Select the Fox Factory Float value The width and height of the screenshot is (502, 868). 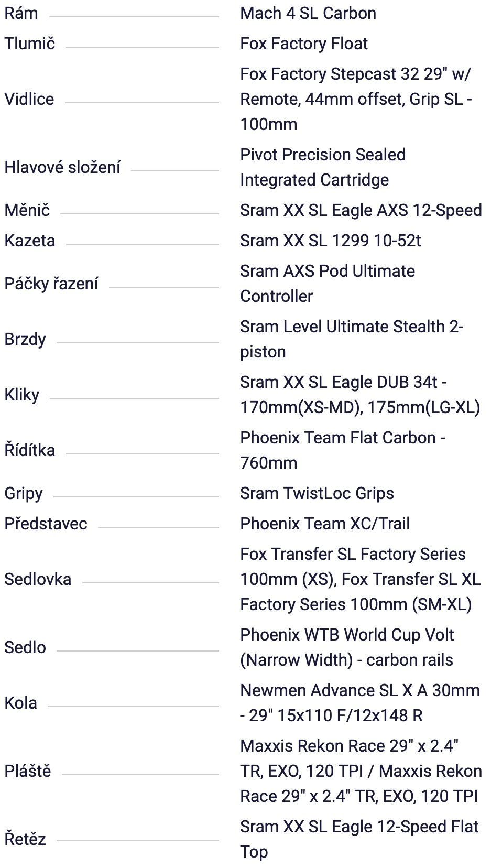[x=303, y=44]
